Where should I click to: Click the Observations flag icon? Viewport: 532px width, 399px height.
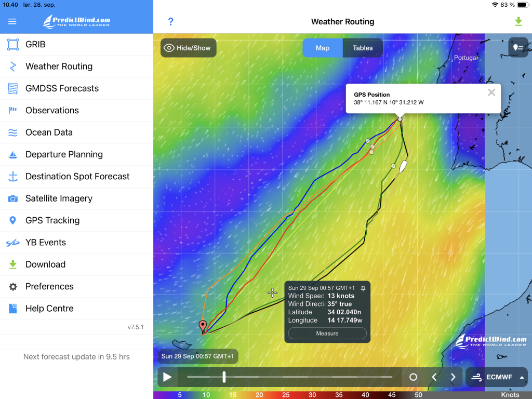[13, 110]
